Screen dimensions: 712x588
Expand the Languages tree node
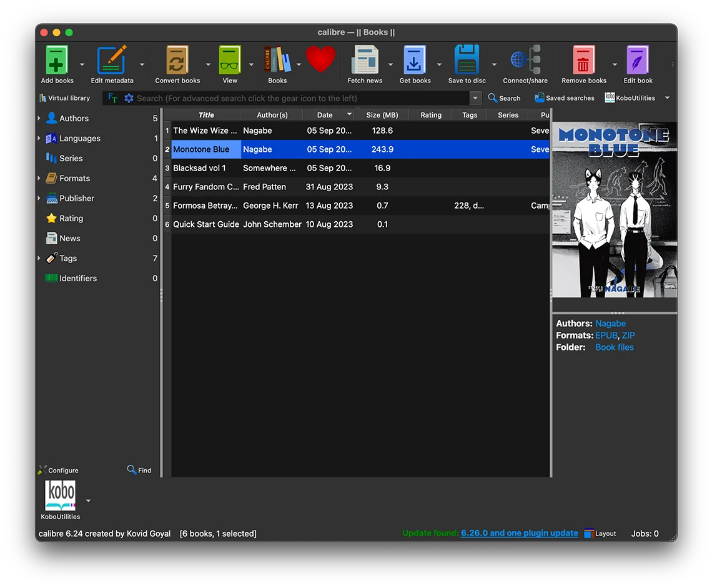pyautogui.click(x=39, y=138)
